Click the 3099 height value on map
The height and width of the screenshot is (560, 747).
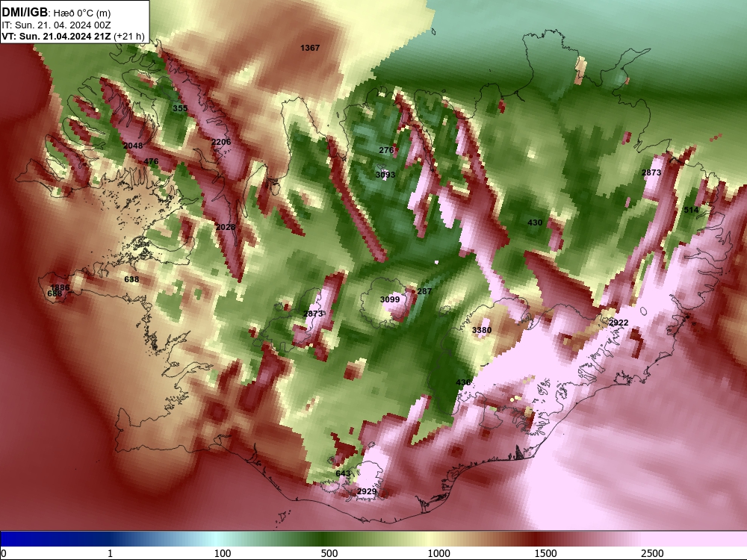pos(390,299)
